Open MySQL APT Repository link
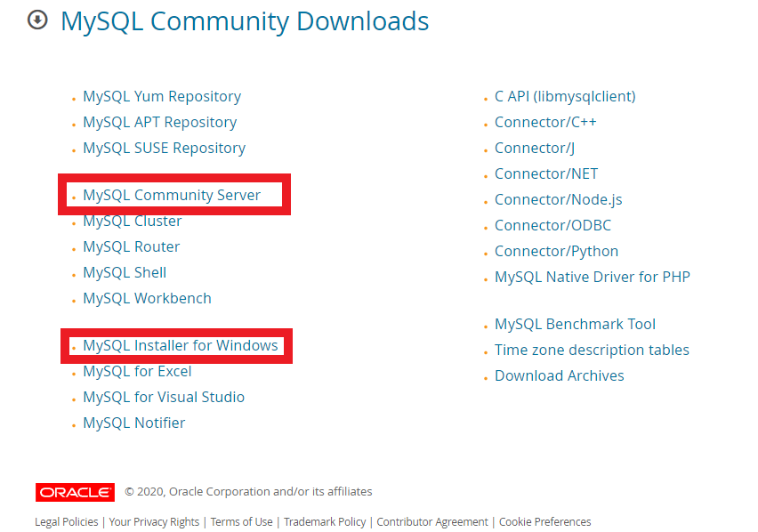Image resolution: width=758 pixels, height=532 pixels. point(160,122)
